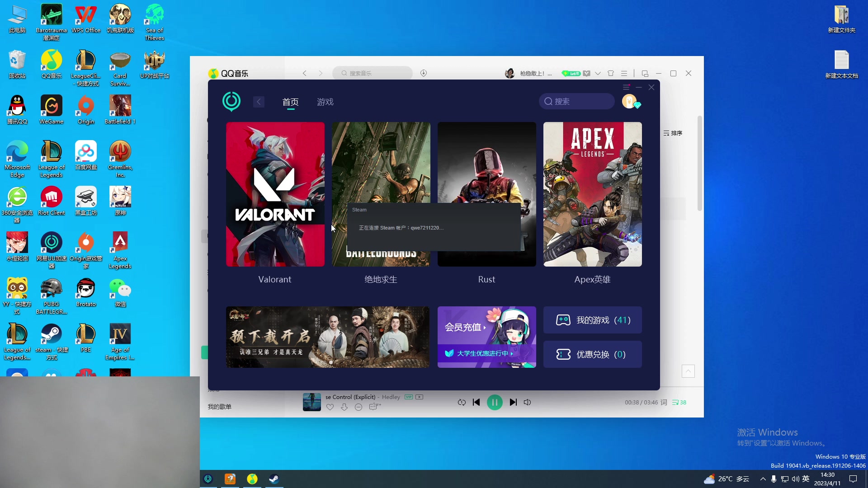Select the Sea of Thieves desktop icon
868x488 pixels.
tap(155, 22)
